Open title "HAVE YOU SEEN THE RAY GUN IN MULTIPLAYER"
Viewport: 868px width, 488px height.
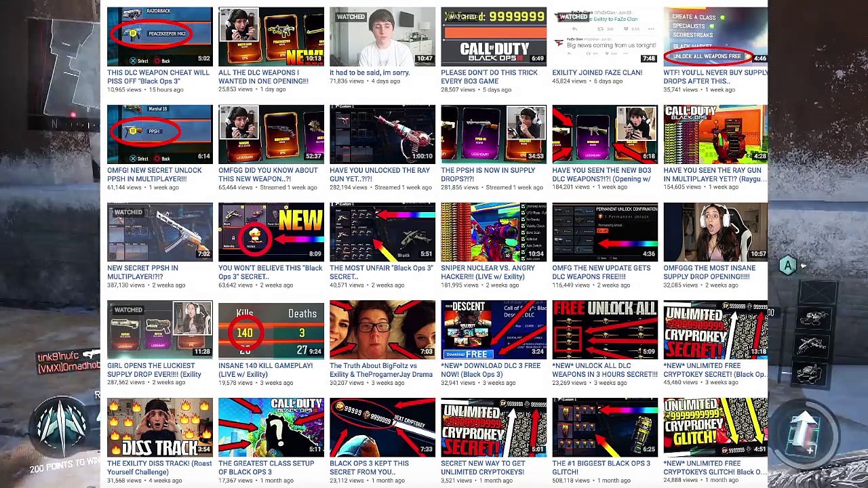pos(715,174)
